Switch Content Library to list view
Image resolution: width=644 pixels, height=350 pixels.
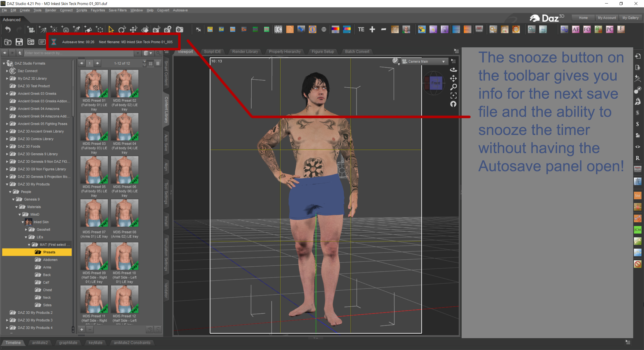point(158,63)
